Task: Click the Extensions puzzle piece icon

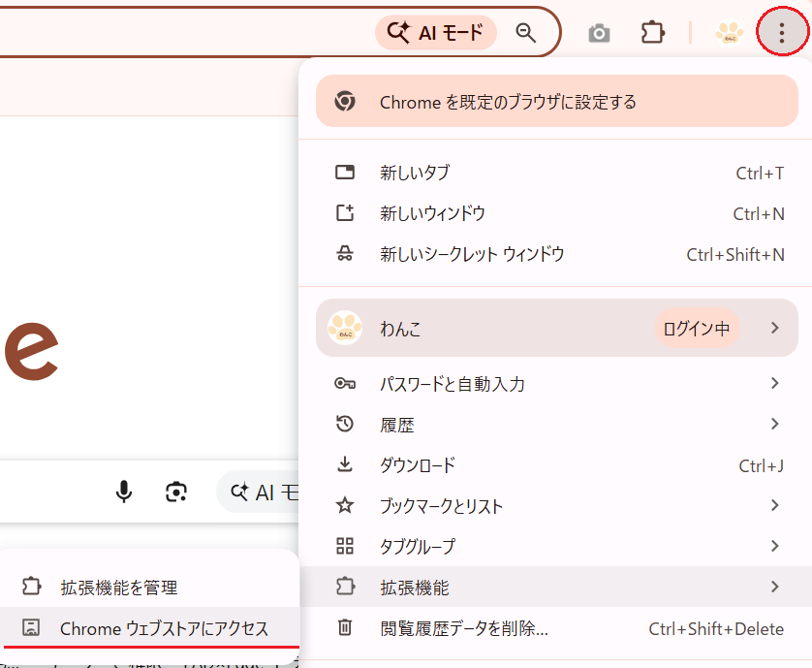Action: click(652, 32)
